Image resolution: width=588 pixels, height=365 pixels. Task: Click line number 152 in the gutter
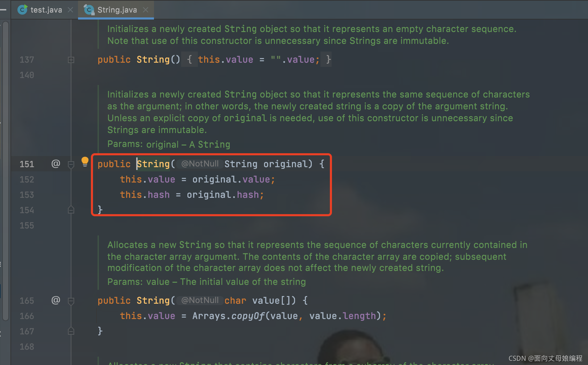[x=27, y=180]
